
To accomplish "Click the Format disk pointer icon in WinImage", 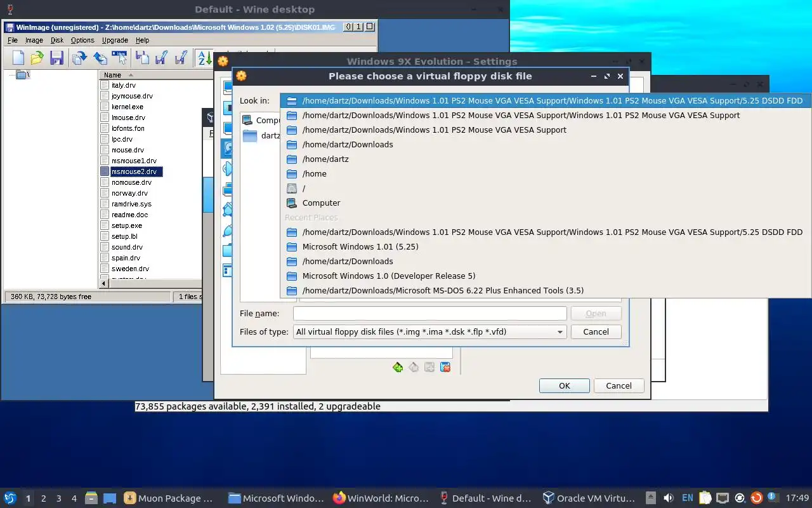I will point(119,58).
